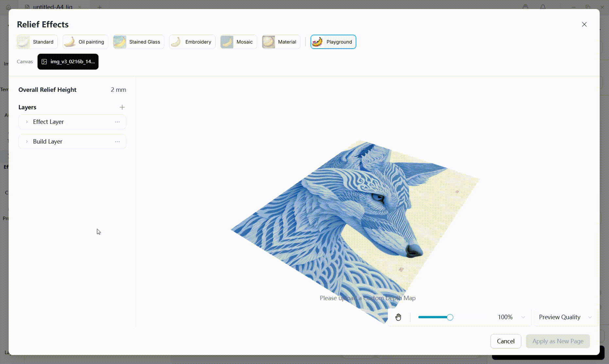Image resolution: width=609 pixels, height=364 pixels.
Task: Select the Standard relief effect
Action: 37,42
